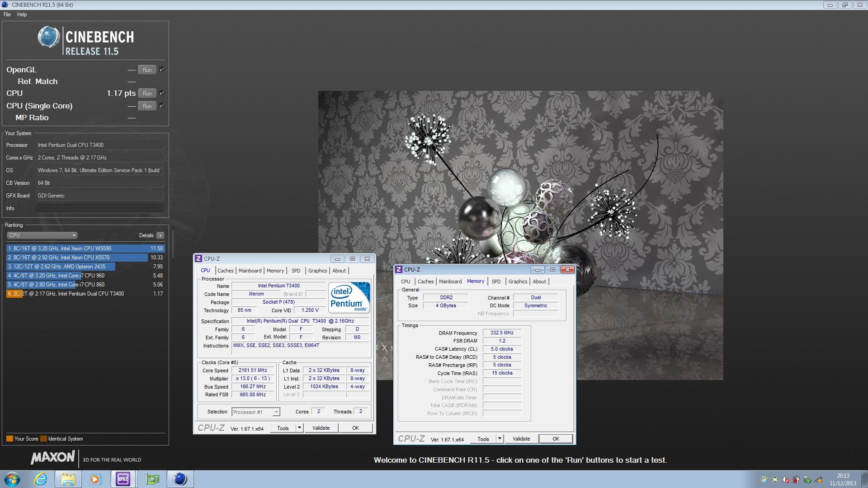The image size is (868, 488).
Task: Switch to CPU-Z via its taskbar icon
Action: click(x=123, y=479)
